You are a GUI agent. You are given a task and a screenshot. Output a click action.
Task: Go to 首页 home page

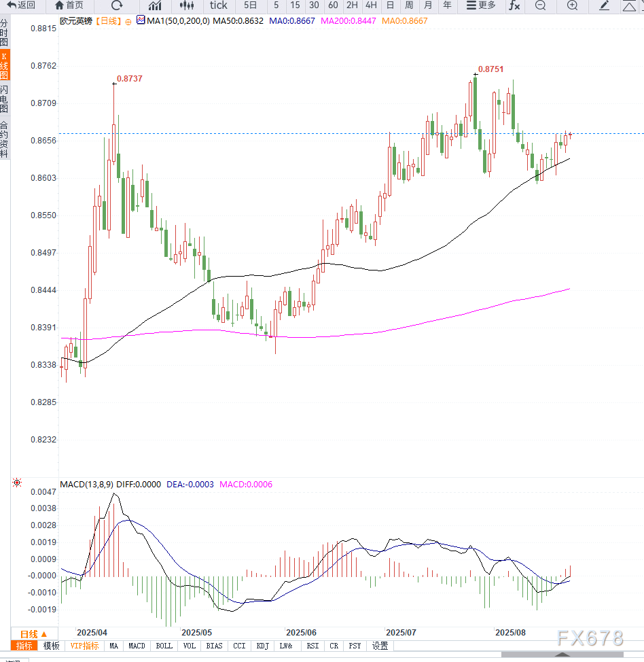click(x=69, y=5)
